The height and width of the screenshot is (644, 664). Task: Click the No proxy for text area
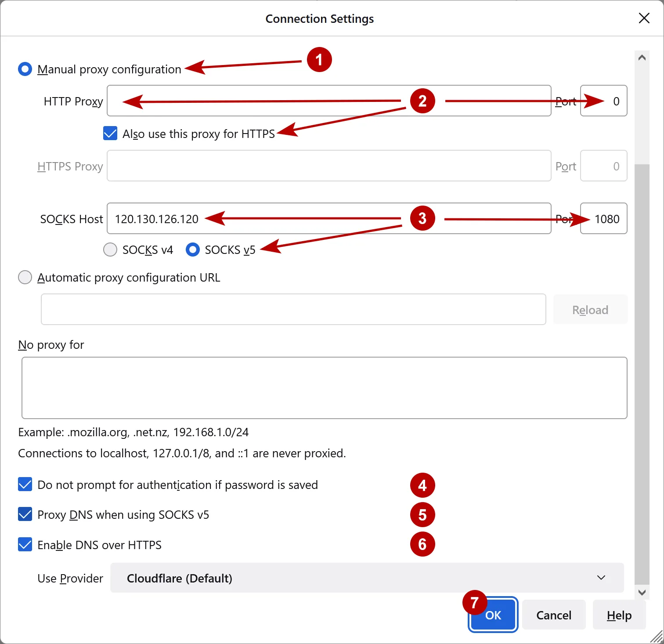[324, 388]
